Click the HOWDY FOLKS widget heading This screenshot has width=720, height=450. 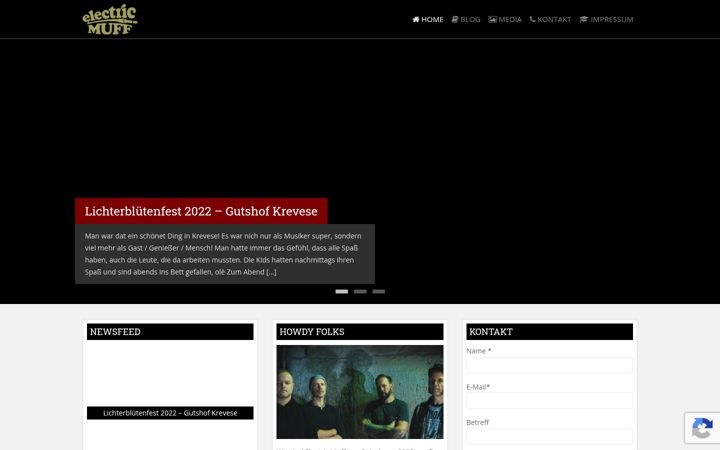click(360, 332)
